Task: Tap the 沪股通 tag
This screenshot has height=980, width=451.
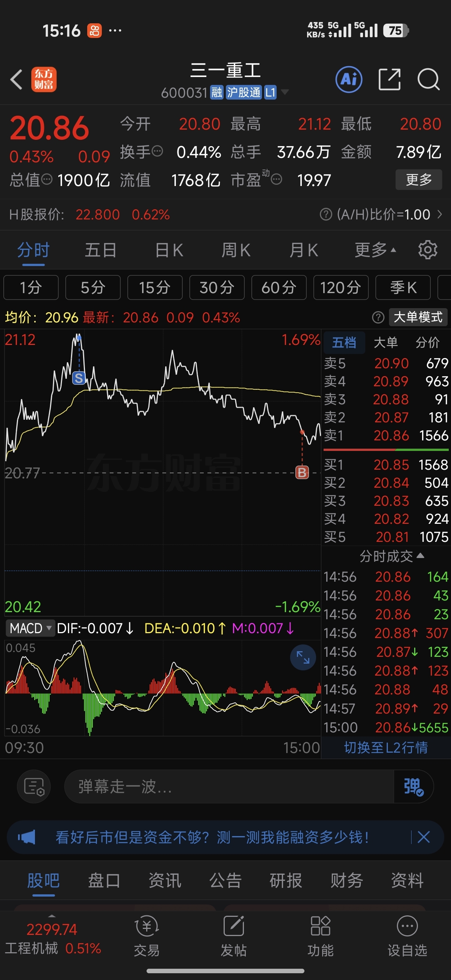Action: (x=244, y=92)
